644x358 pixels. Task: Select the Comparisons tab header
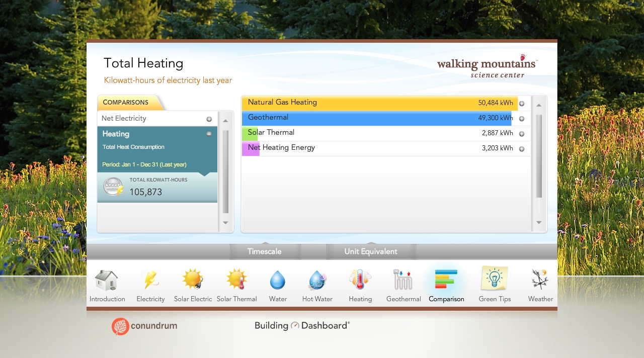tap(130, 103)
